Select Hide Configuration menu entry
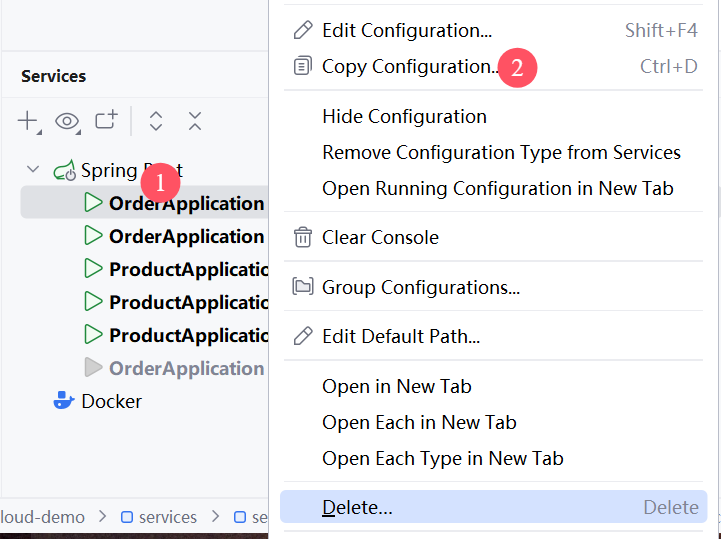 tap(404, 117)
